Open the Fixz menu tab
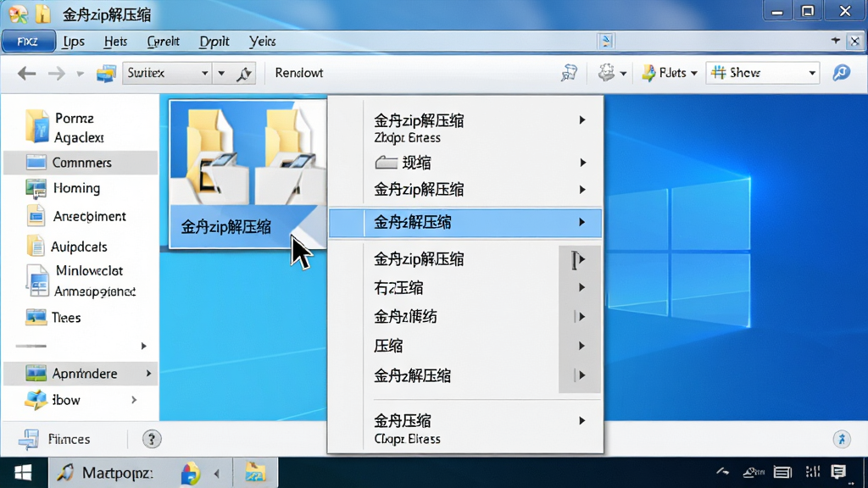 tap(28, 42)
